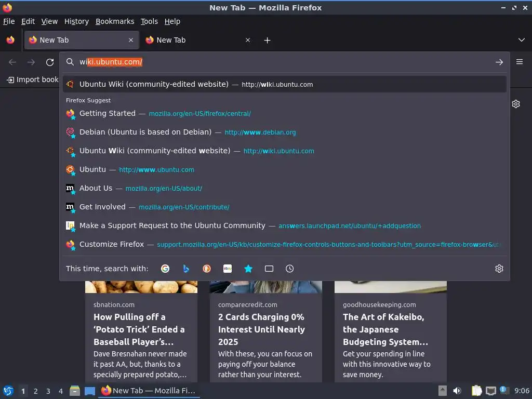Open network status tray icon
This screenshot has width=532, height=399.
(491, 391)
